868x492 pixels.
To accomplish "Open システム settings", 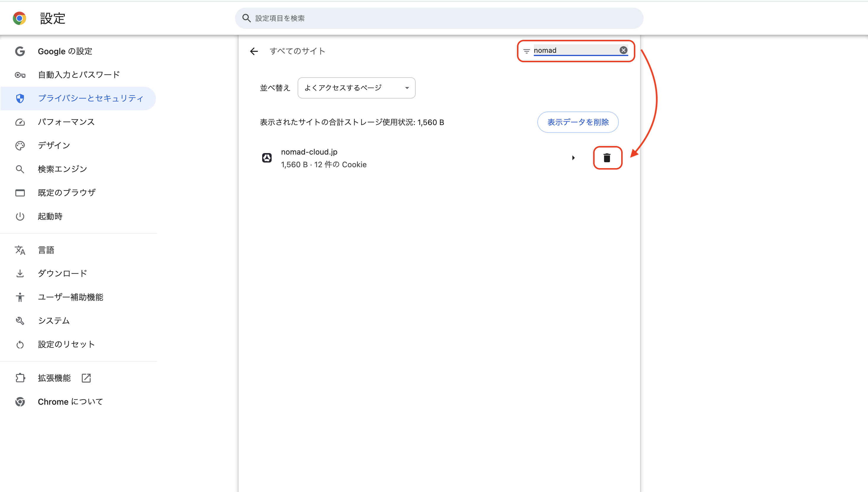I will [54, 321].
